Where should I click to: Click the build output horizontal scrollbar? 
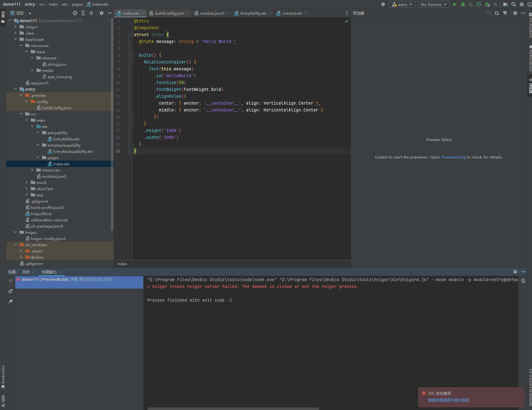coord(233,408)
